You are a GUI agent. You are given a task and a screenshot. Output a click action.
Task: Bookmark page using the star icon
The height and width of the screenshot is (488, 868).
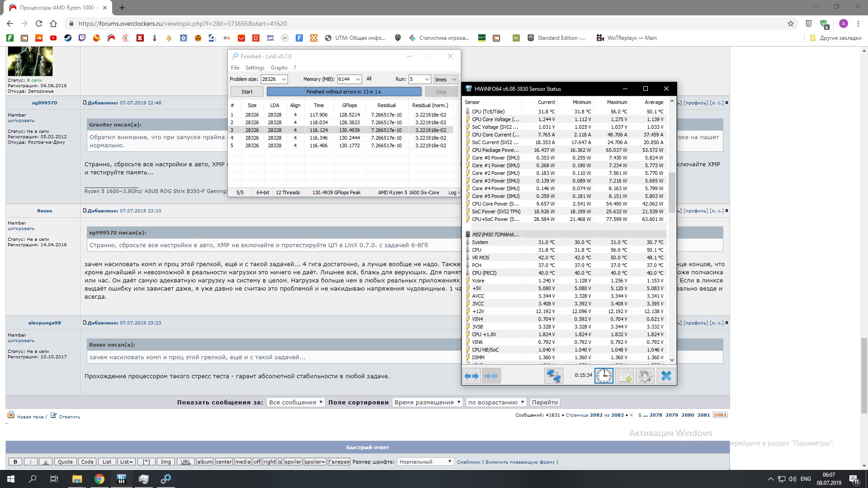791,23
